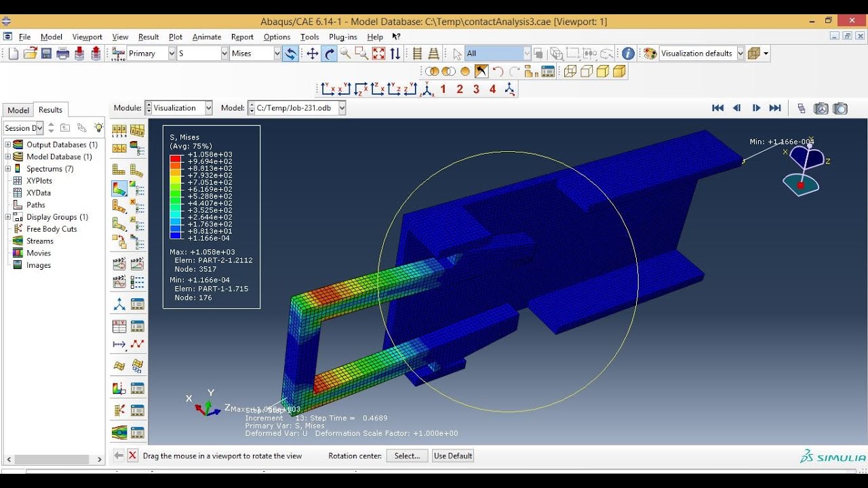Expand Spectrums tree node

point(8,169)
